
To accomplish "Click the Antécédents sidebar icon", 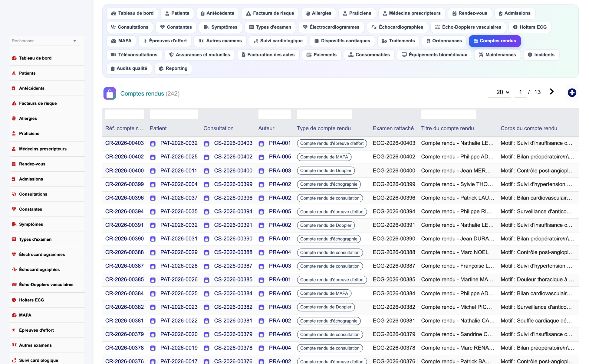I will coord(14,88).
